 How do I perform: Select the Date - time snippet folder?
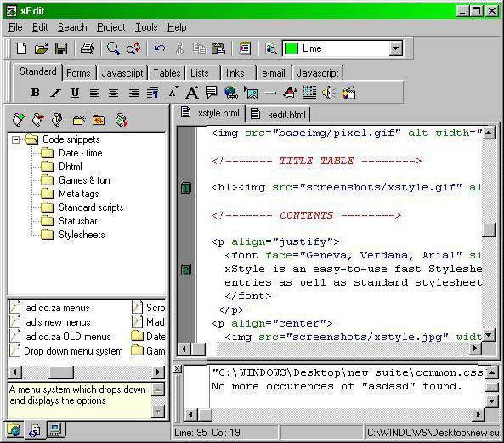(x=81, y=153)
